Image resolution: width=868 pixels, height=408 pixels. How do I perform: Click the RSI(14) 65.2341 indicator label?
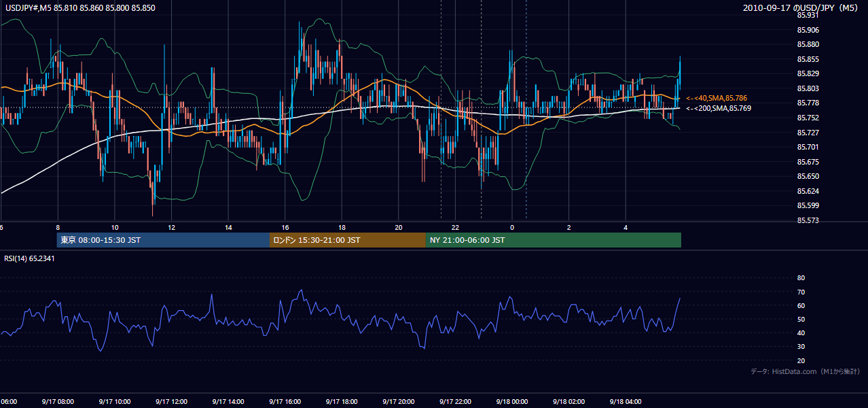point(30,258)
